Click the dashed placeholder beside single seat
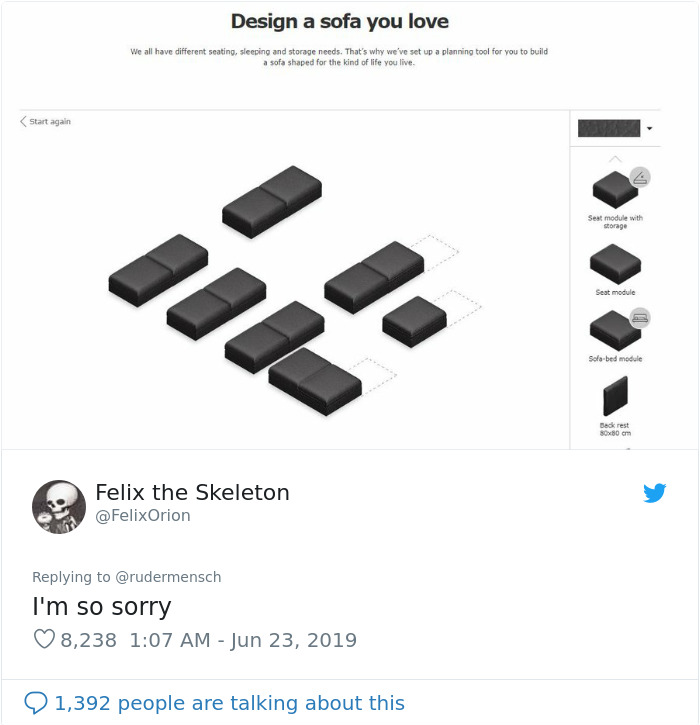 pos(460,303)
